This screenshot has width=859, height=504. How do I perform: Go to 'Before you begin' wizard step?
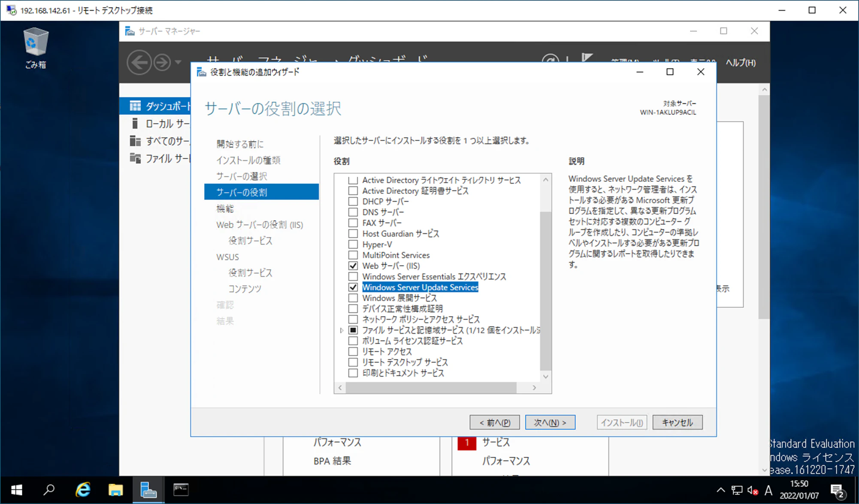coord(240,144)
